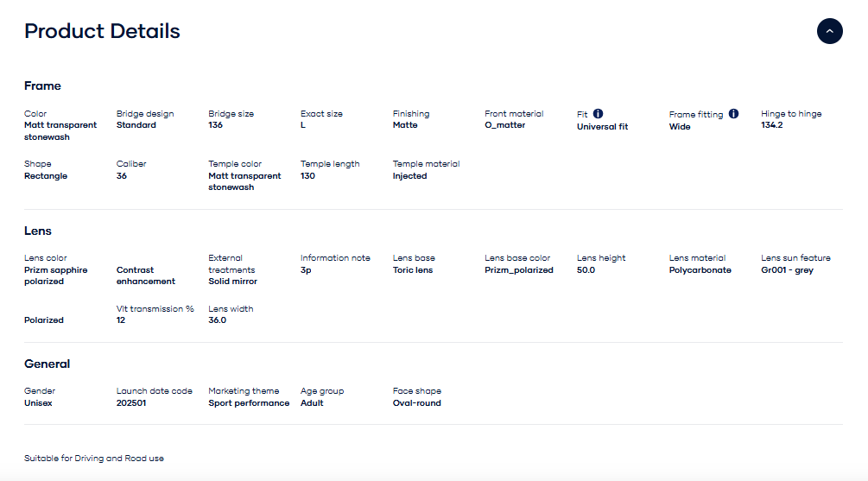Click the Sport performance marketing theme

click(x=249, y=403)
